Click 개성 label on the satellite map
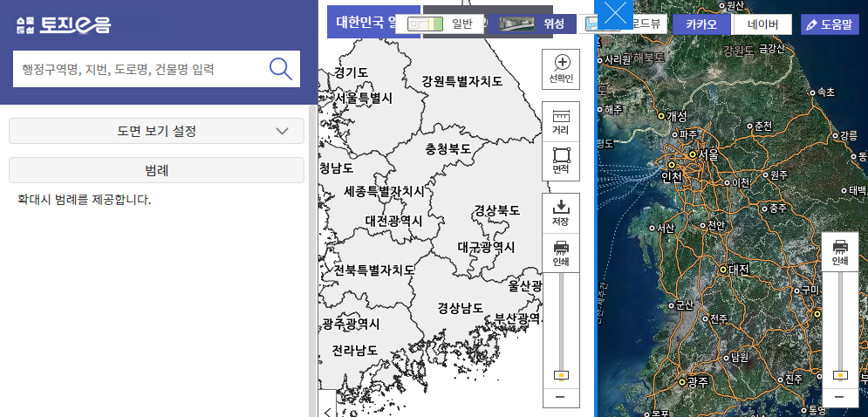Viewport: 868px width, 417px height. [676, 116]
